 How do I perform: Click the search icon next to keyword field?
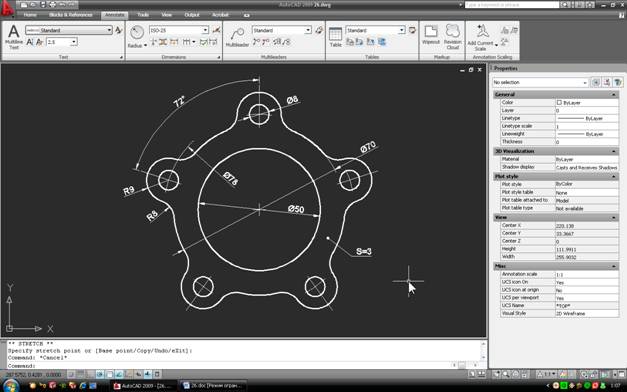565,5
